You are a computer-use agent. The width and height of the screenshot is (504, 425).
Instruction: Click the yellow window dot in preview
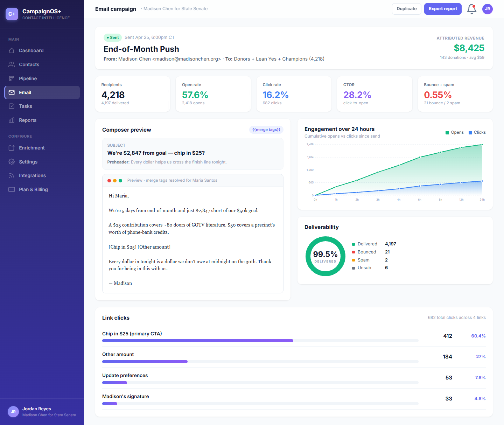tap(115, 181)
